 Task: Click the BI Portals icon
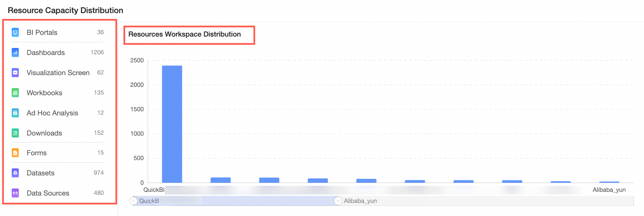point(15,33)
